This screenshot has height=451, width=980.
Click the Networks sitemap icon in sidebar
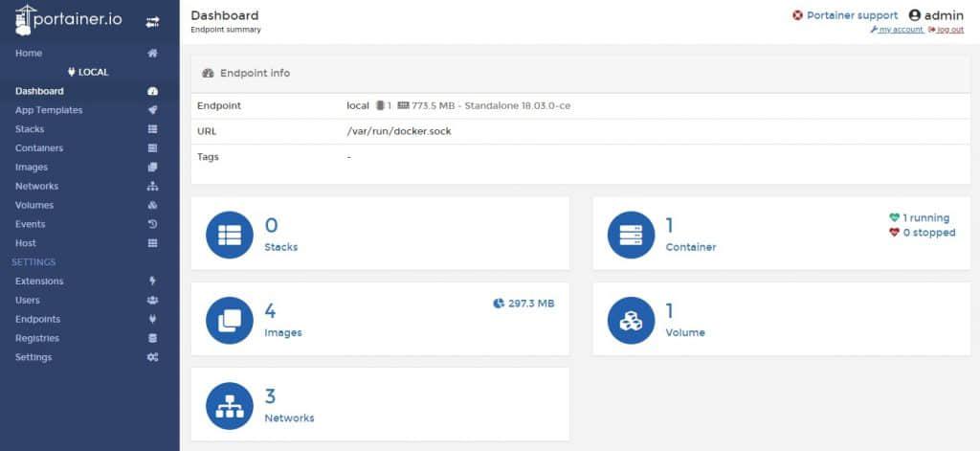tap(152, 187)
